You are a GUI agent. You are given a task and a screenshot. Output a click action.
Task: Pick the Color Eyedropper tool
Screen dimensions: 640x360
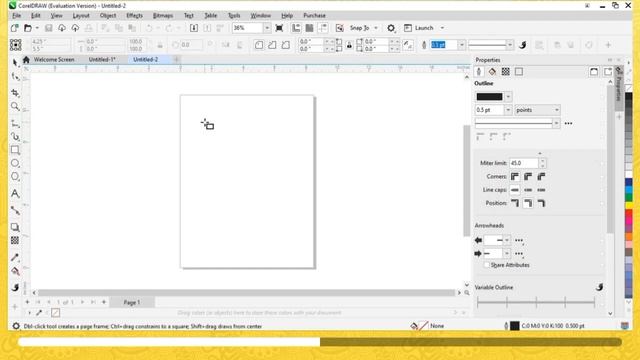coord(15,257)
